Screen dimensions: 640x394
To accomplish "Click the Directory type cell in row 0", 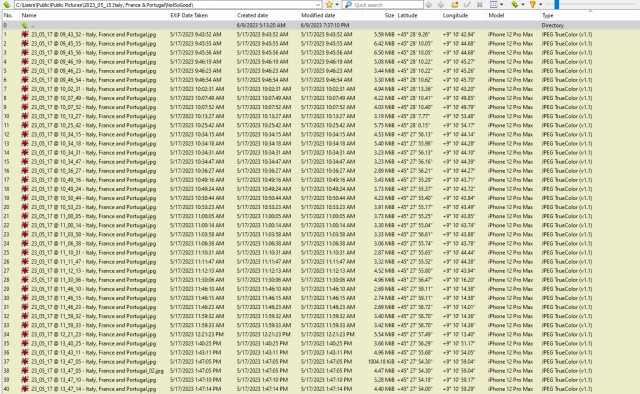I will point(552,25).
